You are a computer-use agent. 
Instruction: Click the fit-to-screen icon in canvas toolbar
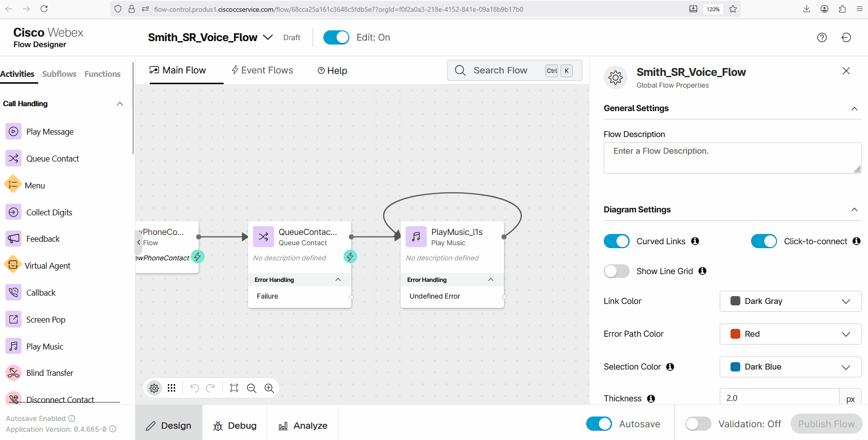(x=234, y=388)
